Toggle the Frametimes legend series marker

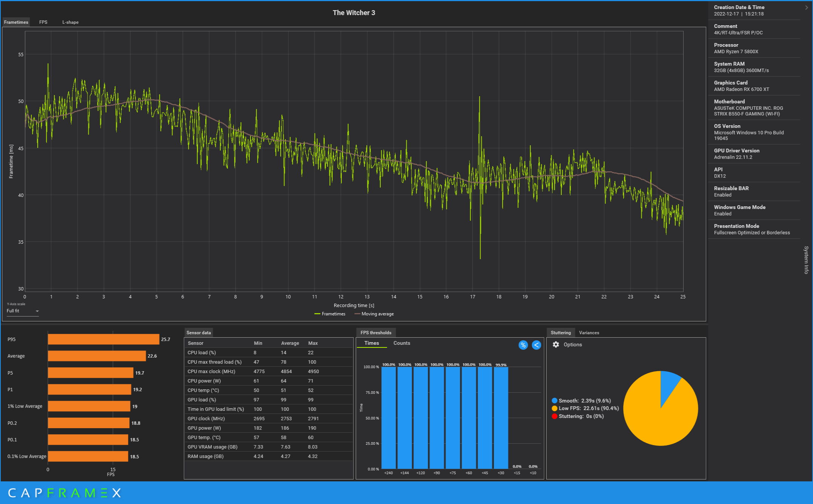[x=317, y=314]
